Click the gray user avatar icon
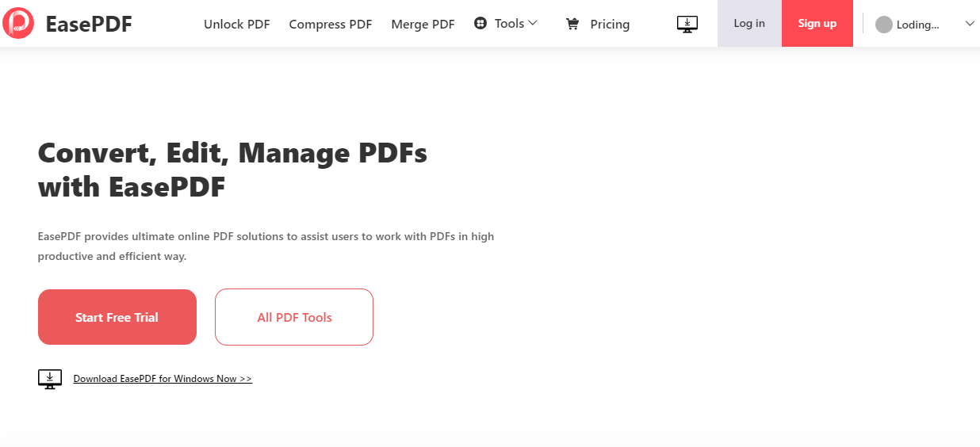Screen dimensions: 980x447 884,25
